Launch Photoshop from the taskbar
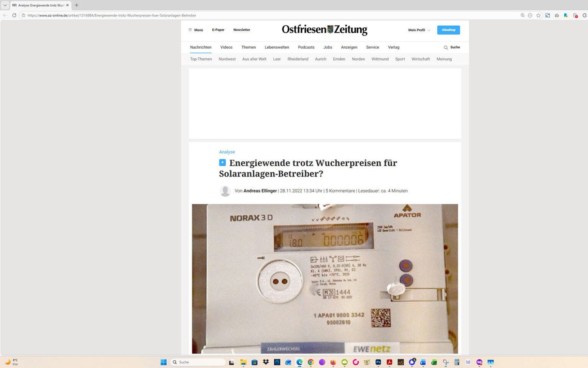Image resolution: width=588 pixels, height=368 pixels. point(378,362)
